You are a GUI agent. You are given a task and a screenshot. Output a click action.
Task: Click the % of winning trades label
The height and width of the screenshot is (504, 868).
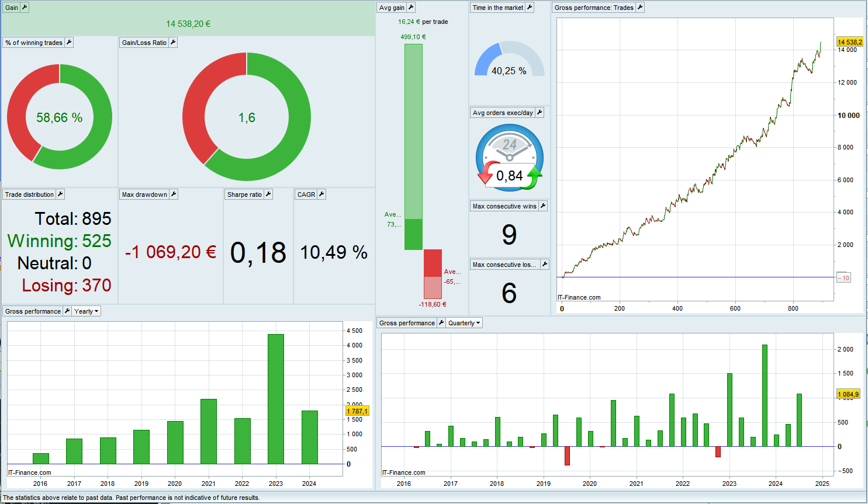[34, 43]
